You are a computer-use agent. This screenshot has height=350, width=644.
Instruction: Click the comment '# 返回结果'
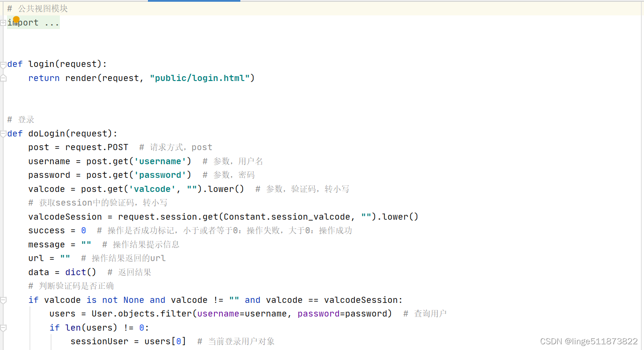click(129, 273)
